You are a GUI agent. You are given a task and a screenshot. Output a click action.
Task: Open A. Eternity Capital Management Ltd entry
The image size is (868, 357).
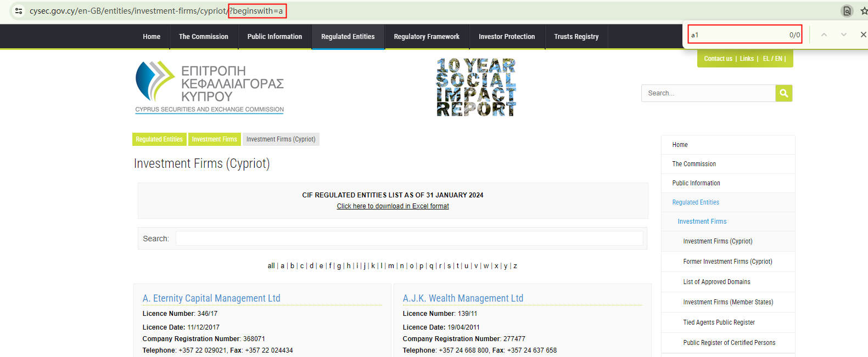pos(211,298)
